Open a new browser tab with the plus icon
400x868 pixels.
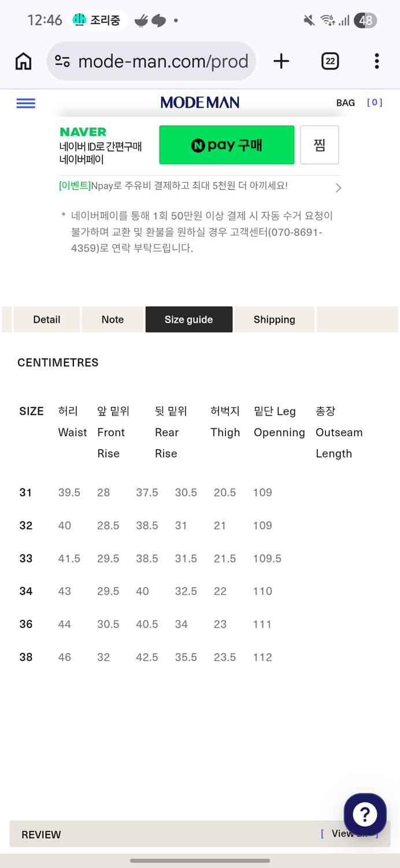281,60
